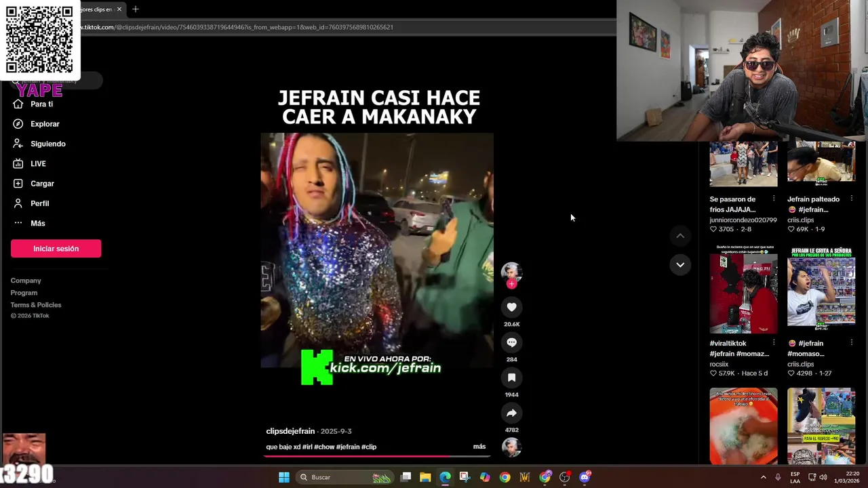This screenshot has height=488, width=868.
Task: Open Warcraft W icon on taskbar
Action: click(525, 477)
